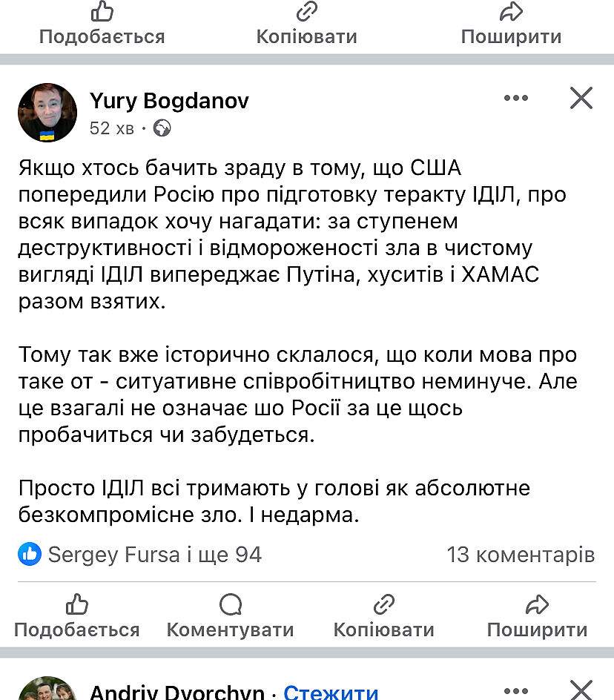Screen dimensions: 614x700
Task: Share Yury Bogdanov's post via Поширити
Action: [537, 617]
